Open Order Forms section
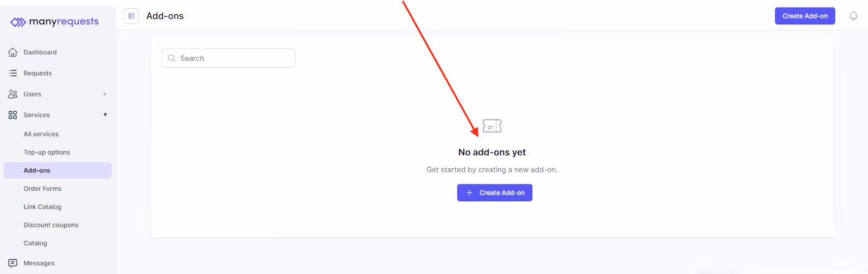 [x=42, y=189]
